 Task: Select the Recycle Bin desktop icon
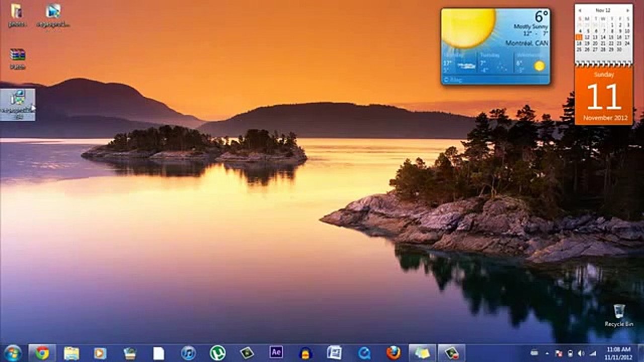pyautogui.click(x=619, y=315)
